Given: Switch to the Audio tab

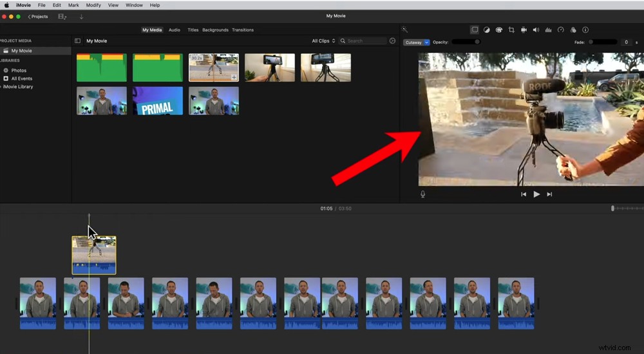Looking at the screenshot, I should [174, 30].
